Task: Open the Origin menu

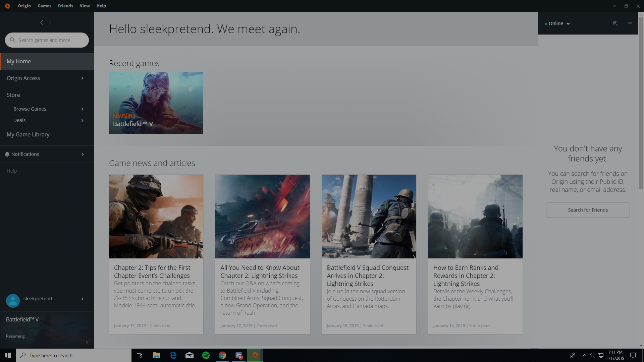Action: point(24,6)
